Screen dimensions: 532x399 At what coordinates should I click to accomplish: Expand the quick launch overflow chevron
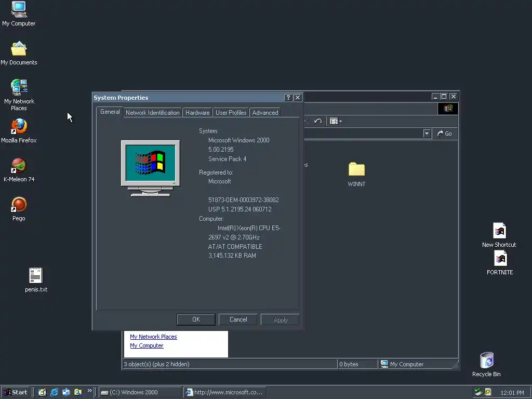pos(89,391)
